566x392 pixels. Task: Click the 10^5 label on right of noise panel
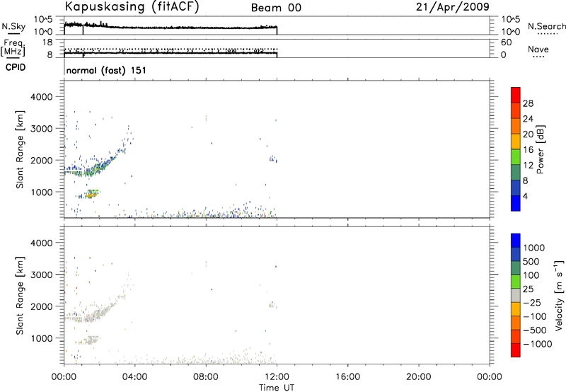(510, 19)
